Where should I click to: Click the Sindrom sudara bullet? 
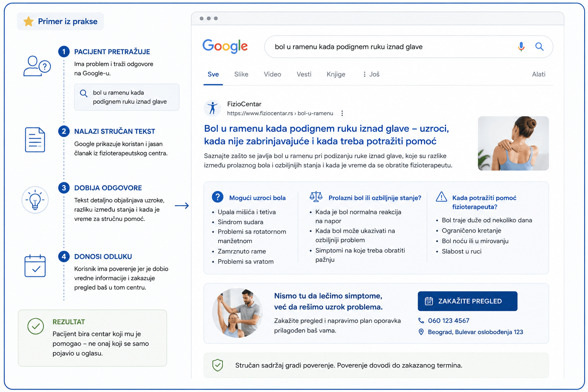pyautogui.click(x=240, y=222)
